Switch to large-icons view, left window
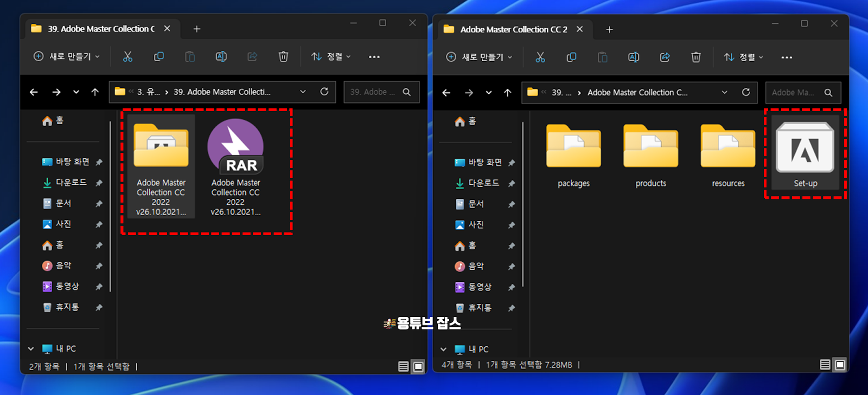The height and width of the screenshot is (395, 868). point(418,367)
